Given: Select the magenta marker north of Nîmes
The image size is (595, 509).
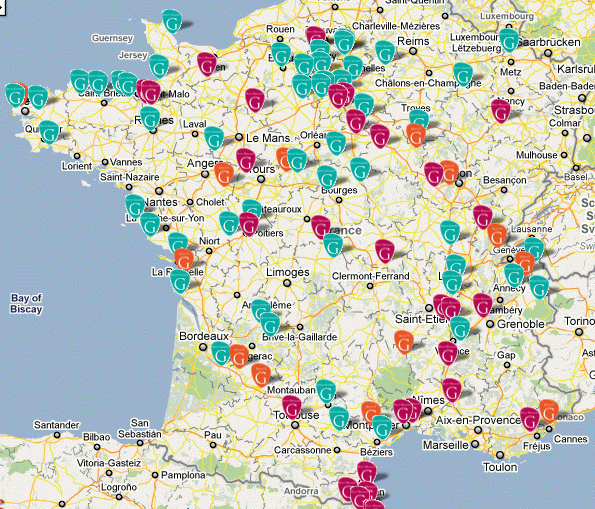Looking at the screenshot, I should (x=451, y=390).
